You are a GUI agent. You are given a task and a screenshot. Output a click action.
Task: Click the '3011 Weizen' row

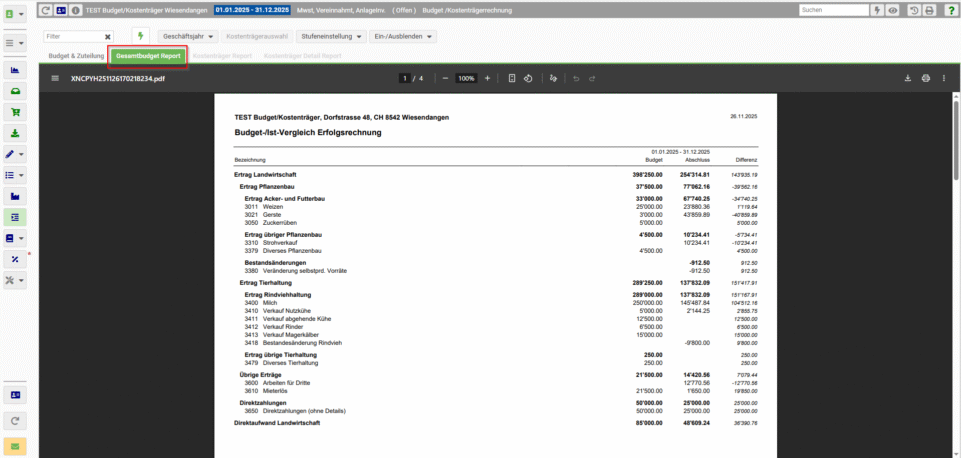pos(496,207)
